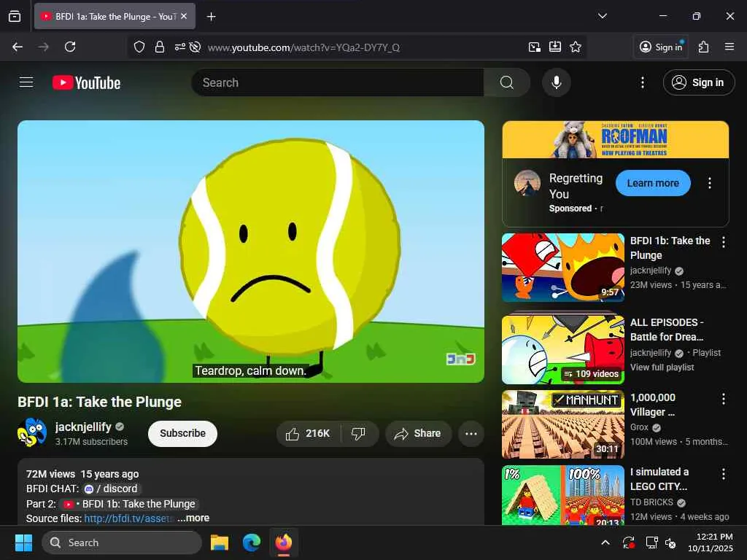747x560 pixels.
Task: Click View full playlist link
Action: [662, 367]
